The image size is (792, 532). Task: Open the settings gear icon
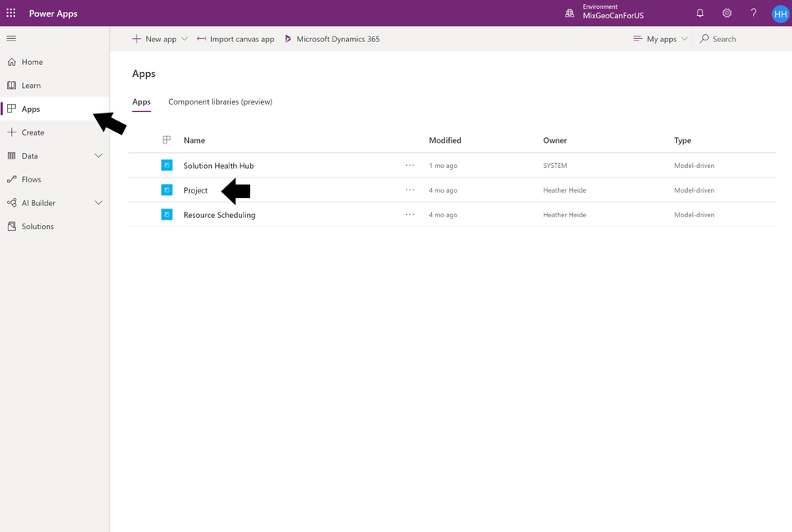[727, 13]
